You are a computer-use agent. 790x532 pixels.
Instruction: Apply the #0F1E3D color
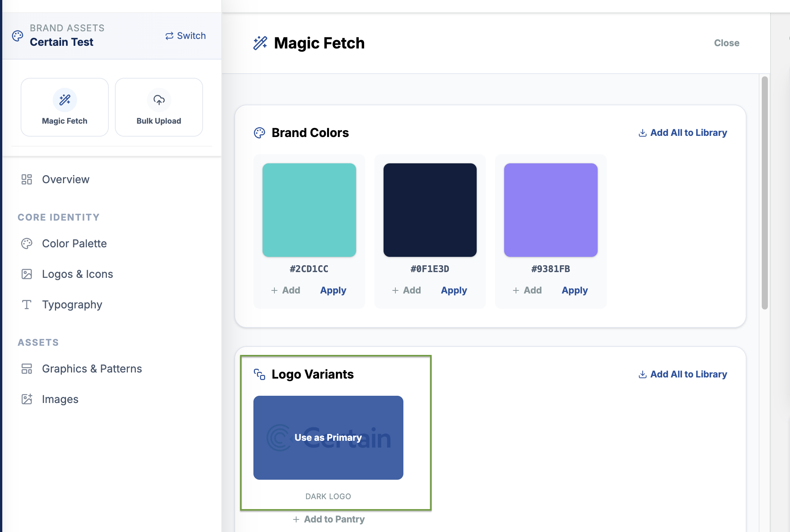pyautogui.click(x=454, y=290)
